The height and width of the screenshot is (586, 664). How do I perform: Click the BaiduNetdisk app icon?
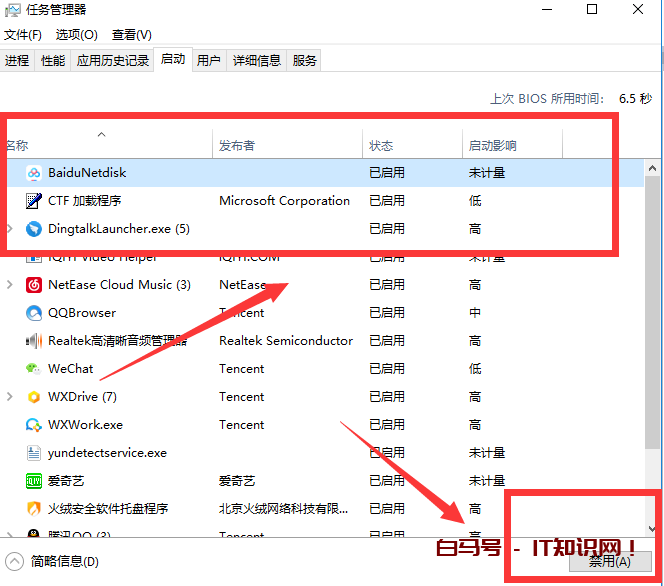tap(34, 173)
